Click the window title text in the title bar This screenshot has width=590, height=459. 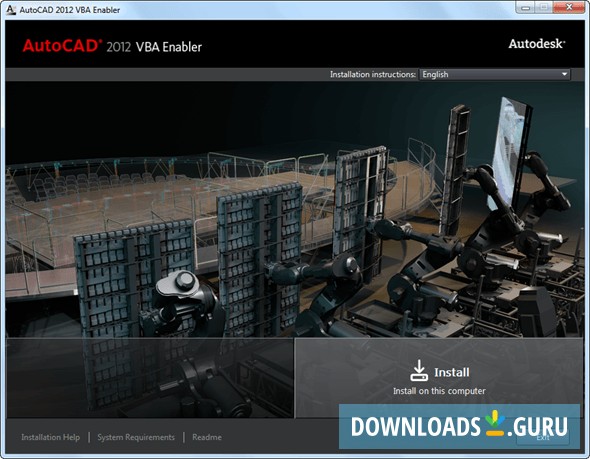pos(70,10)
